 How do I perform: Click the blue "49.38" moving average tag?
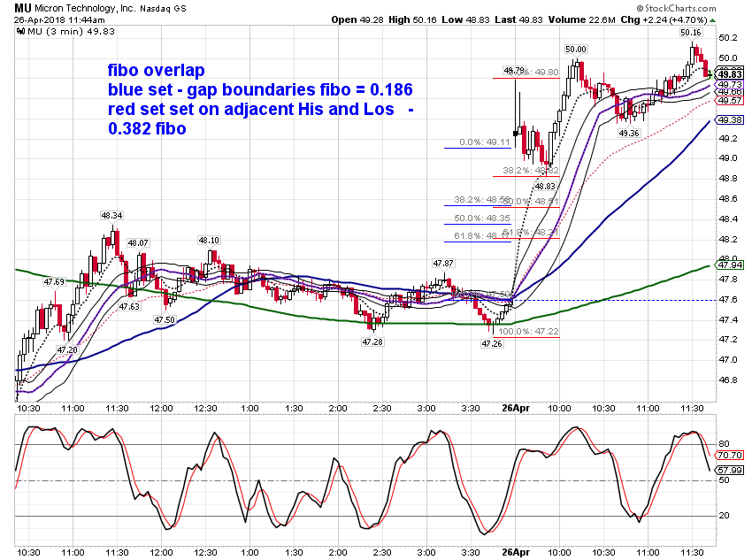tap(731, 119)
